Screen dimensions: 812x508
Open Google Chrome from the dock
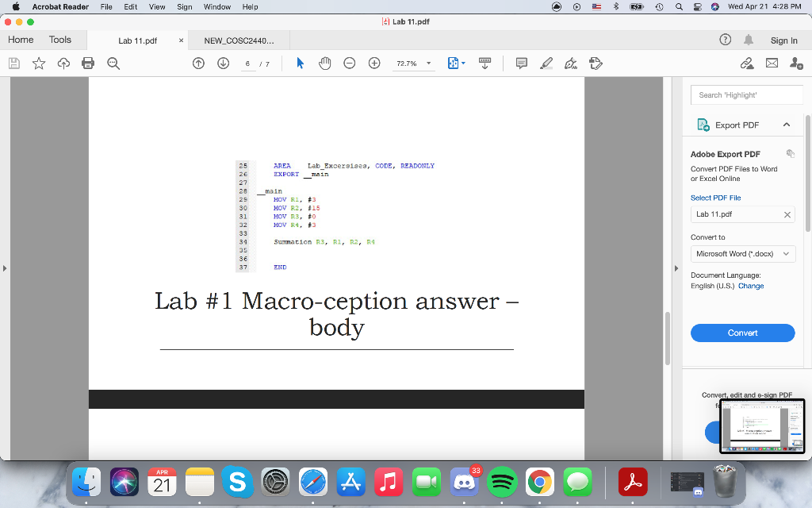[x=539, y=482]
